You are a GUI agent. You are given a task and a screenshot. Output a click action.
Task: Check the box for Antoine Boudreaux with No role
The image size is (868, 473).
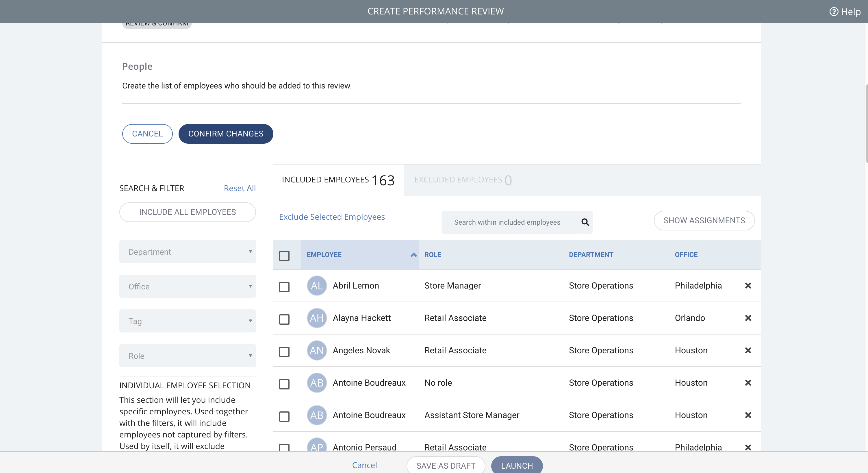[x=284, y=384]
